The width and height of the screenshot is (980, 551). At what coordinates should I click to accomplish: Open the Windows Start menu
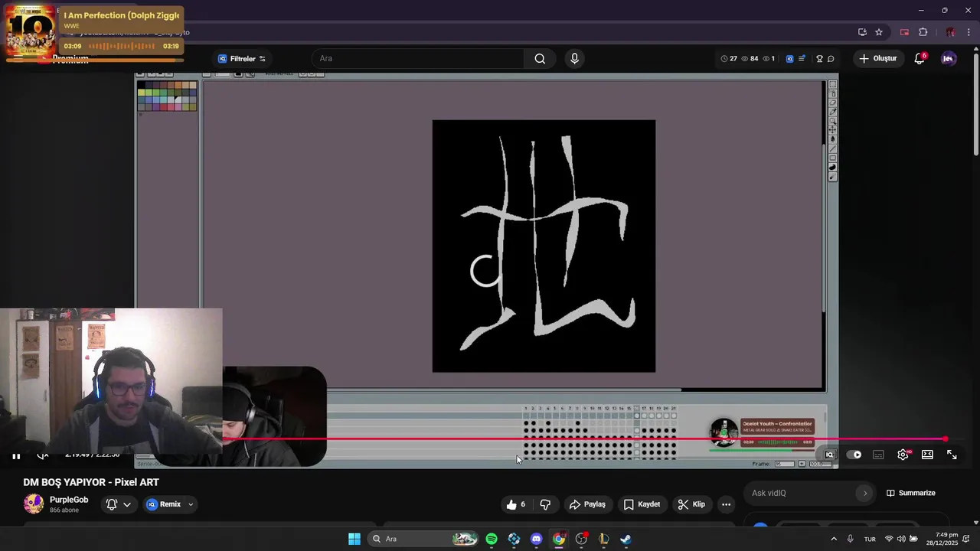click(x=354, y=539)
